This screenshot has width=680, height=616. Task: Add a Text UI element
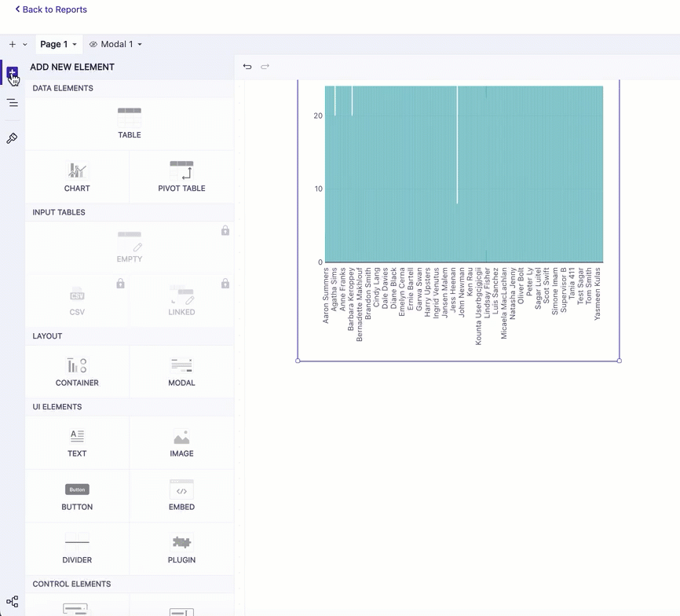point(77,442)
